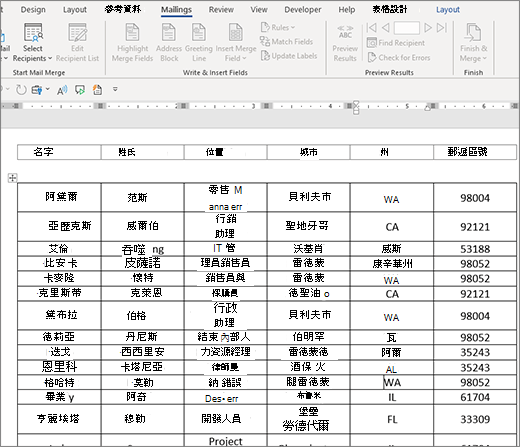Image resolution: width=520 pixels, height=447 pixels.
Task: Click Highlight Merge Fields icon
Action: point(132,33)
